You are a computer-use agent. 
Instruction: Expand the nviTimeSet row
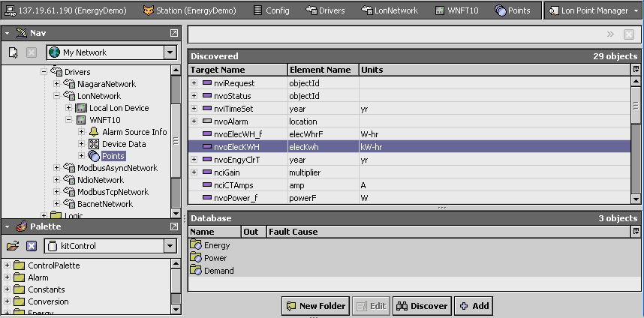pos(194,109)
